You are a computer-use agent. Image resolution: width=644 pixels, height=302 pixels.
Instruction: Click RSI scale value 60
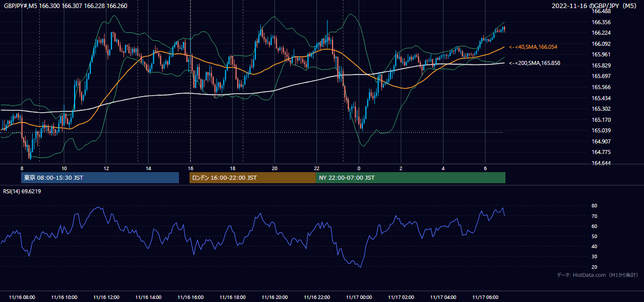point(594,226)
